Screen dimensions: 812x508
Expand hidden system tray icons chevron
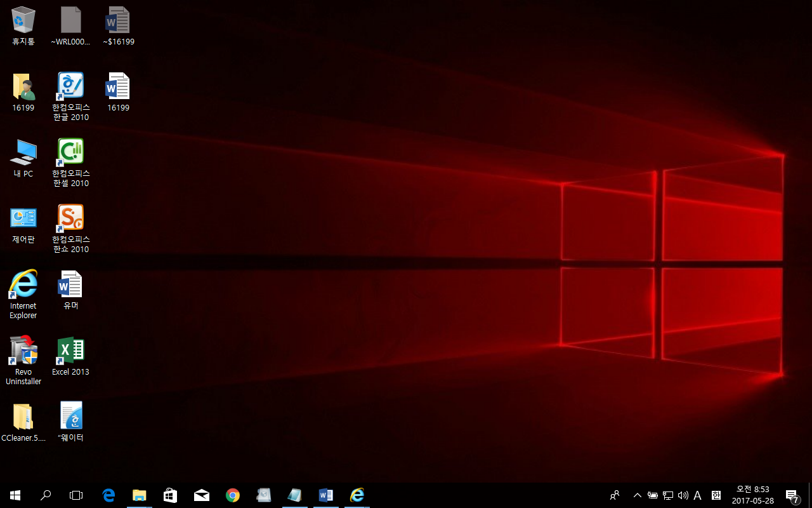[x=638, y=495]
